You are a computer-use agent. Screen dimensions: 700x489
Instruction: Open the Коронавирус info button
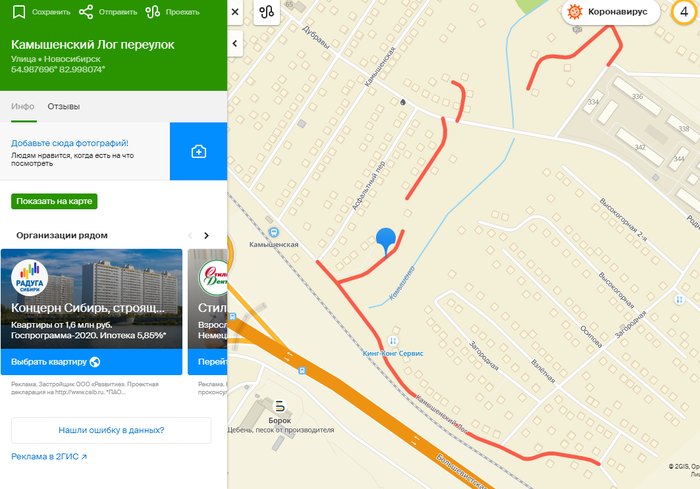[610, 12]
